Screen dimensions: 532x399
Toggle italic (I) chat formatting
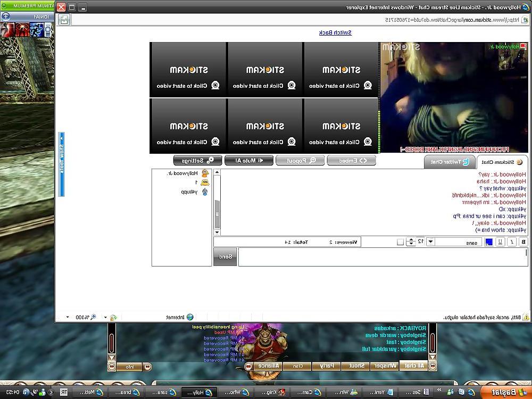click(512, 242)
